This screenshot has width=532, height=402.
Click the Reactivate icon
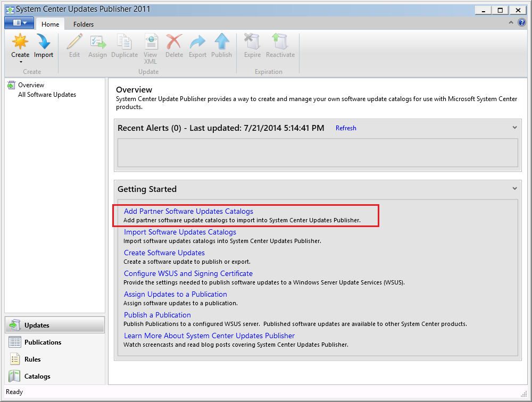pyautogui.click(x=280, y=41)
